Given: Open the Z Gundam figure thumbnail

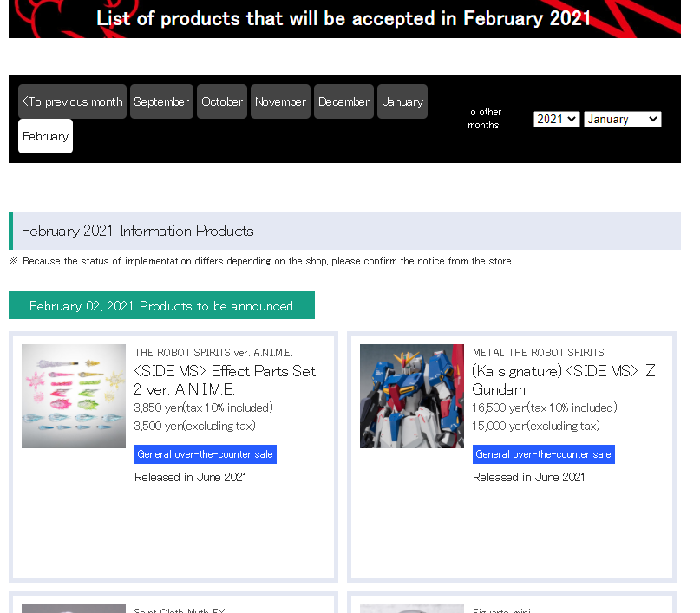Looking at the screenshot, I should [412, 396].
